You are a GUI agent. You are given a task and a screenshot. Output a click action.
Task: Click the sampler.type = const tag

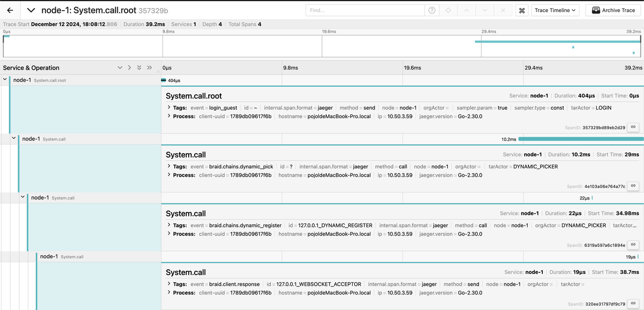[x=539, y=108]
